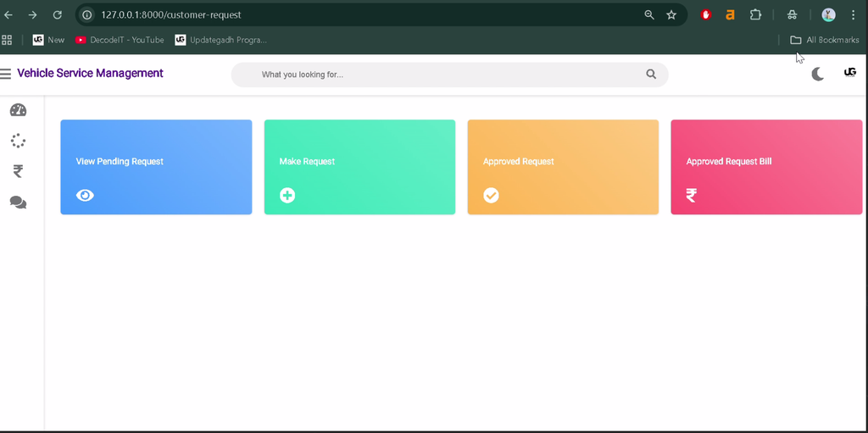Open the Approved Request Bill card
The width and height of the screenshot is (868, 433).
point(766,167)
